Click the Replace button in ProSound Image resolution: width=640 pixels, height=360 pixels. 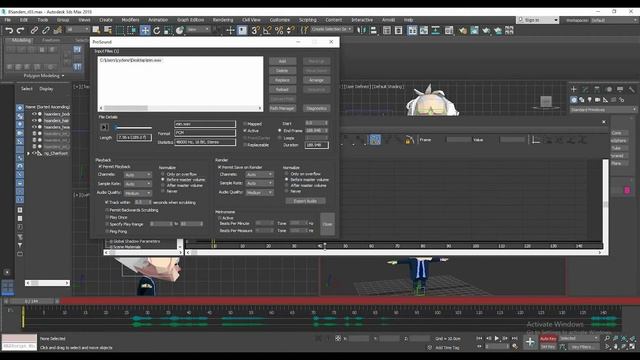coord(282,80)
